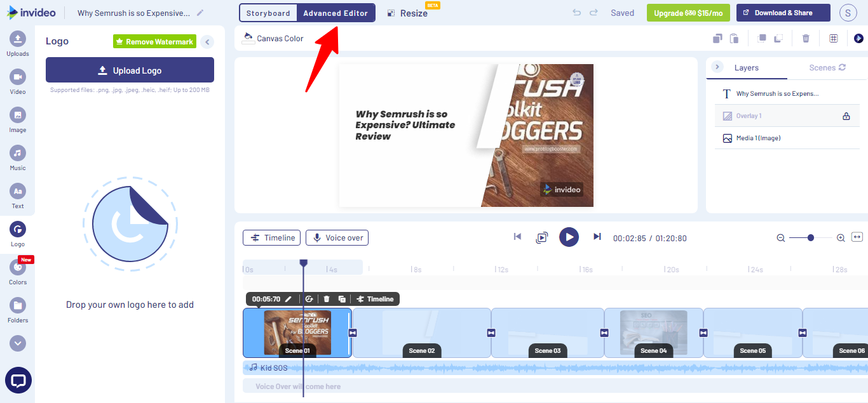The image size is (868, 403).
Task: Zoom in the timeline
Action: click(x=841, y=238)
